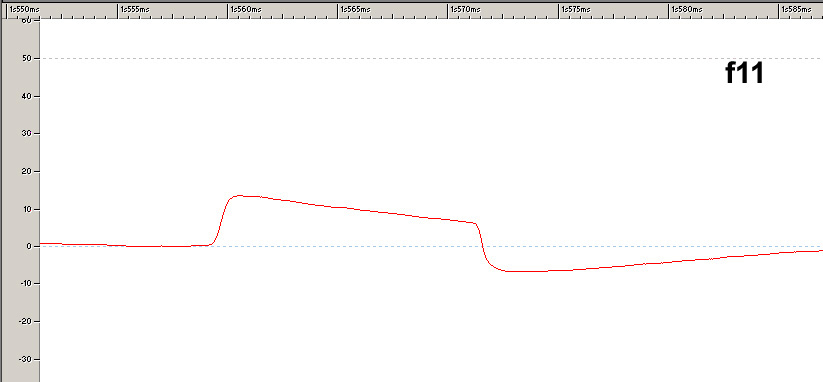
Task: Click the 40 tick on the vertical scale
Action: point(28,97)
